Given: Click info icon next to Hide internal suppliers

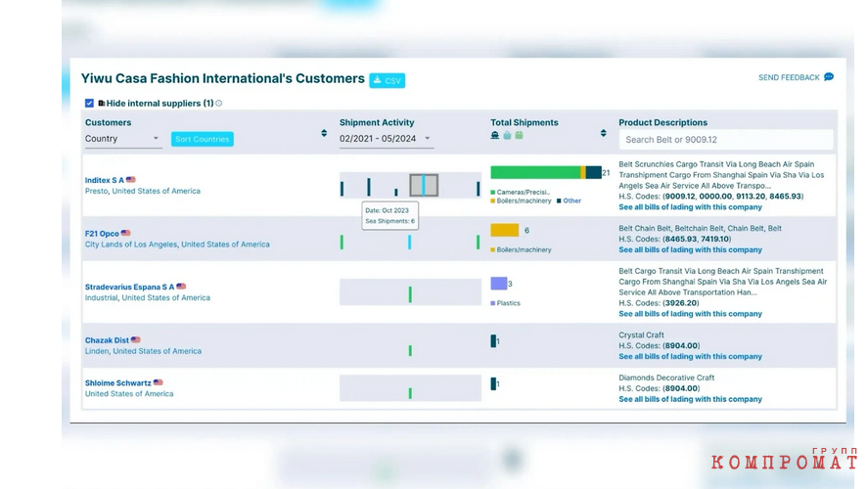Looking at the screenshot, I should point(219,103).
